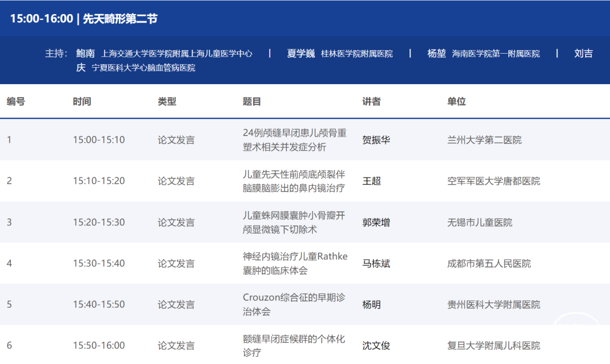Open the talk title starting with 24例颅缝早闭
This screenshot has width=610, height=364.
294,140
